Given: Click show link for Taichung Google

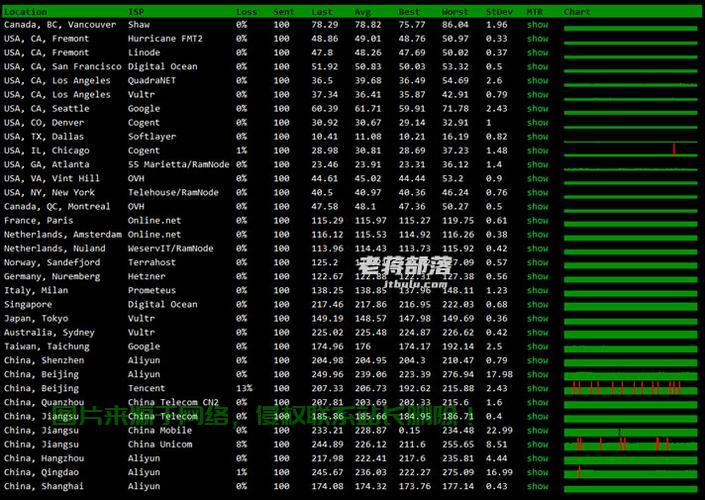Looking at the screenshot, I should click(537, 346).
